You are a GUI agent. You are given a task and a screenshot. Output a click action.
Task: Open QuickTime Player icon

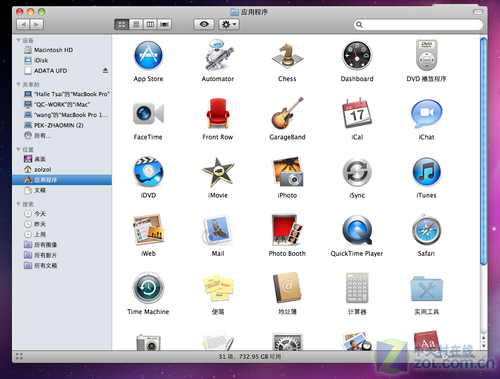(x=357, y=230)
